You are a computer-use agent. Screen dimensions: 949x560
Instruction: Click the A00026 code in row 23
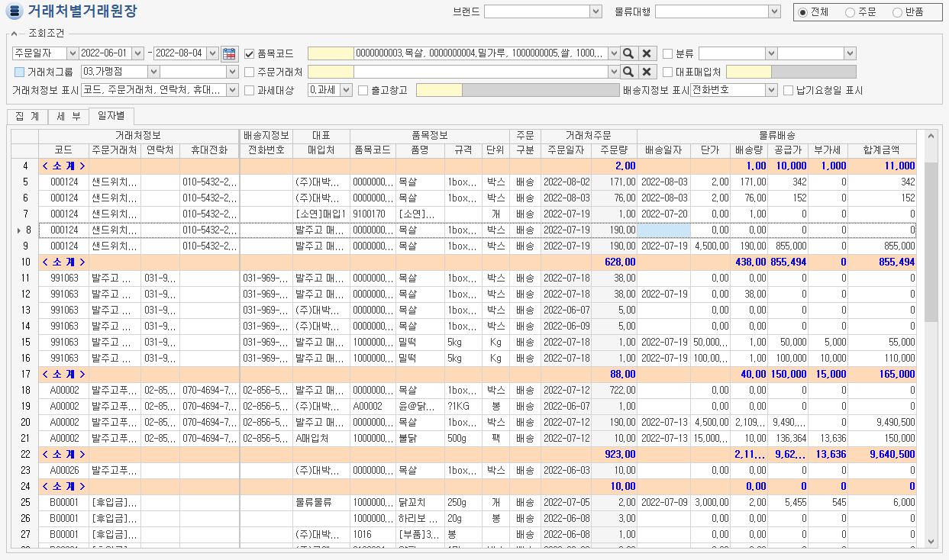pos(63,470)
